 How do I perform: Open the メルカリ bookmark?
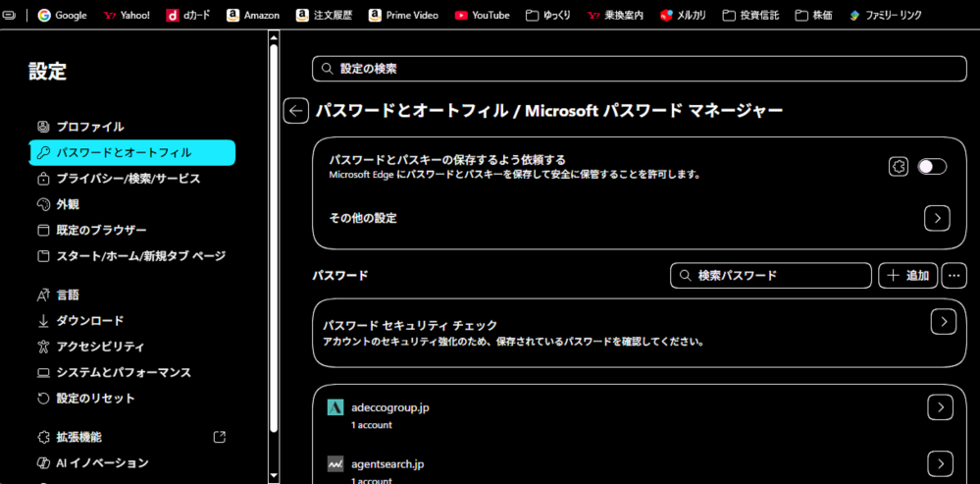click(x=683, y=15)
